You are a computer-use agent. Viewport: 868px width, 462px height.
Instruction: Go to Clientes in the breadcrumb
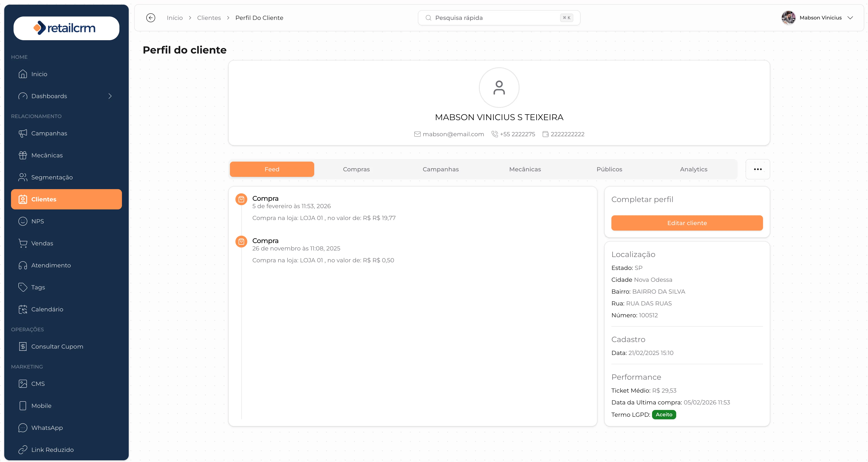209,18
